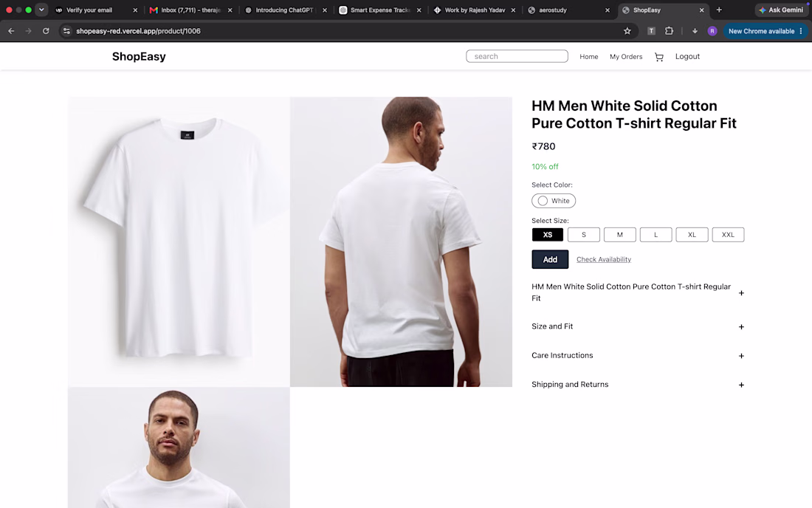The height and width of the screenshot is (508, 812).
Task: Expand Shipping and Returns details
Action: 638,385
